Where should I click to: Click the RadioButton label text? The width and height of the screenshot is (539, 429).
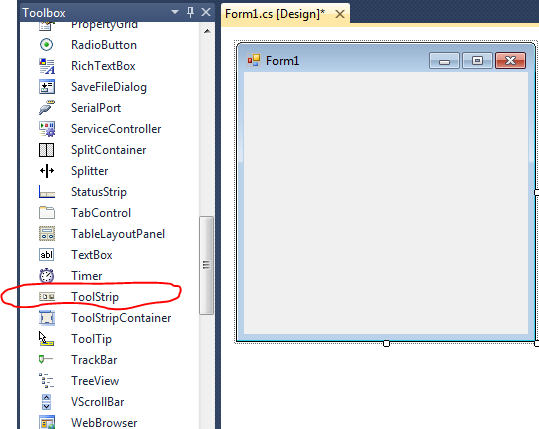coord(104,45)
